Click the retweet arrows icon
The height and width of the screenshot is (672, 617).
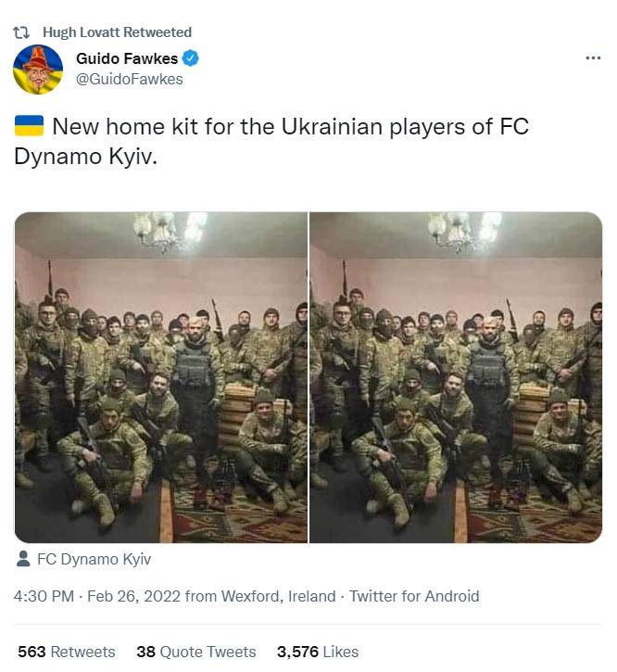[x=21, y=32]
